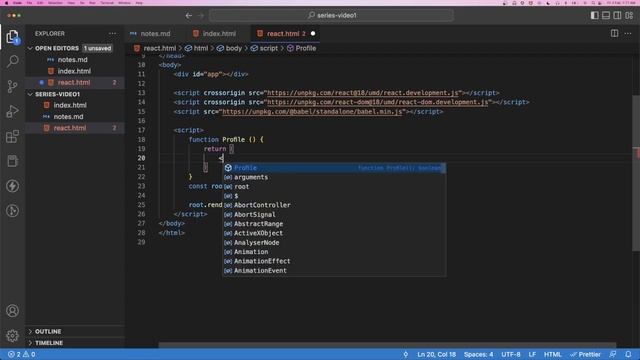The height and width of the screenshot is (360, 640).
Task: Open the clipboard-shaped activity bar icon
Action: point(12,161)
